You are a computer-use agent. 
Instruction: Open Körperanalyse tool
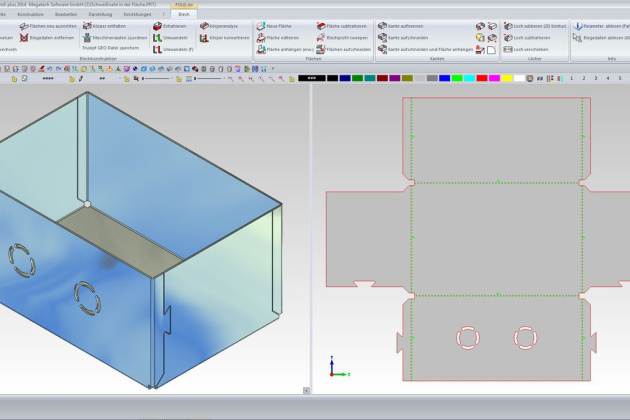point(205,26)
